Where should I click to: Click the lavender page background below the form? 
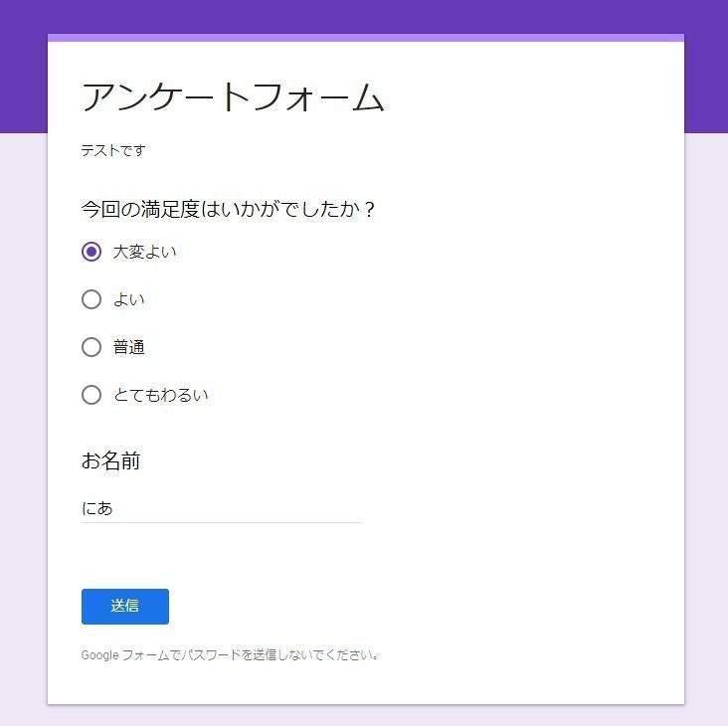pos(365,716)
